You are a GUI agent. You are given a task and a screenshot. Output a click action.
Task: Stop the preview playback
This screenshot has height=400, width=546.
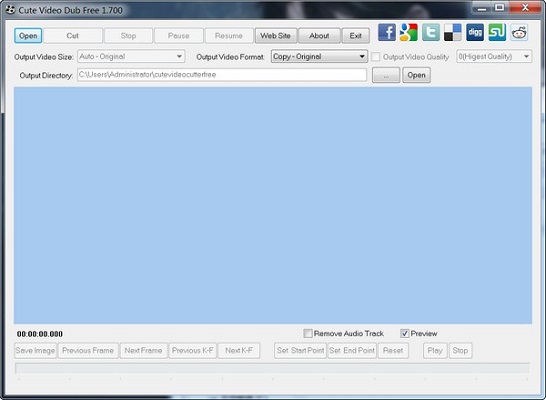460,351
